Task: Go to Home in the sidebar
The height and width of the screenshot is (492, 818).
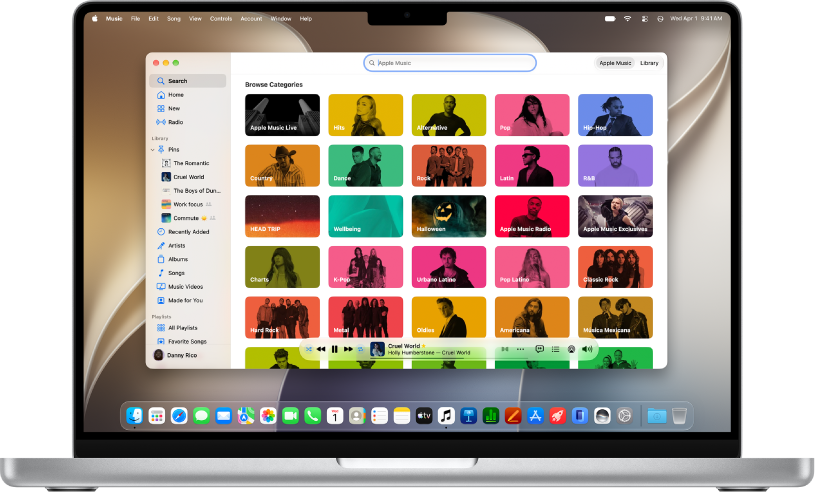Action: point(188,94)
